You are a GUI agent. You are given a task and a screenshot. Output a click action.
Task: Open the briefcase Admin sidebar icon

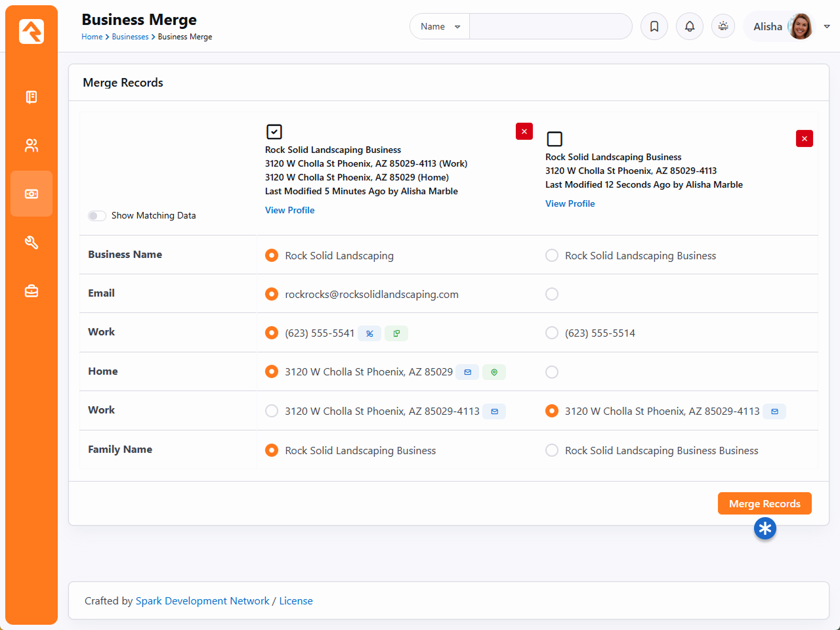click(31, 291)
